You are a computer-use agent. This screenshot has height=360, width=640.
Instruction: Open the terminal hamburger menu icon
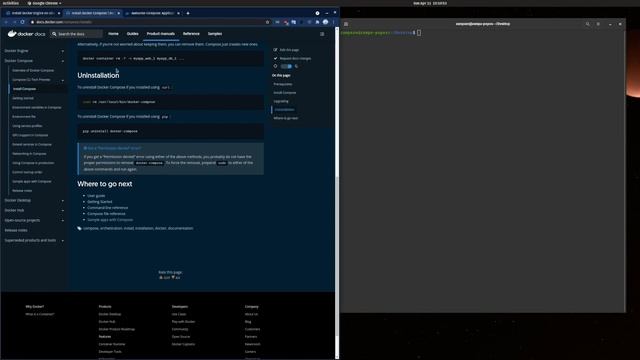click(x=598, y=24)
